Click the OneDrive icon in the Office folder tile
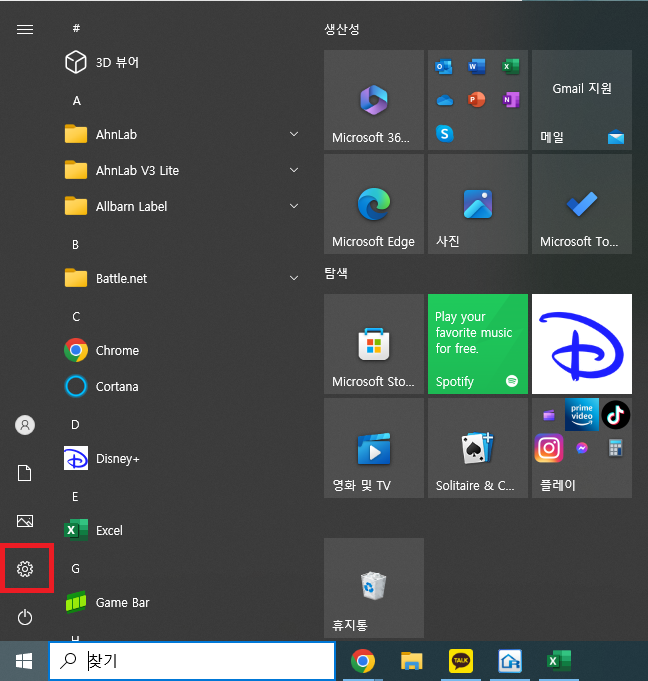Screen dimensions: 648x681 [444, 100]
